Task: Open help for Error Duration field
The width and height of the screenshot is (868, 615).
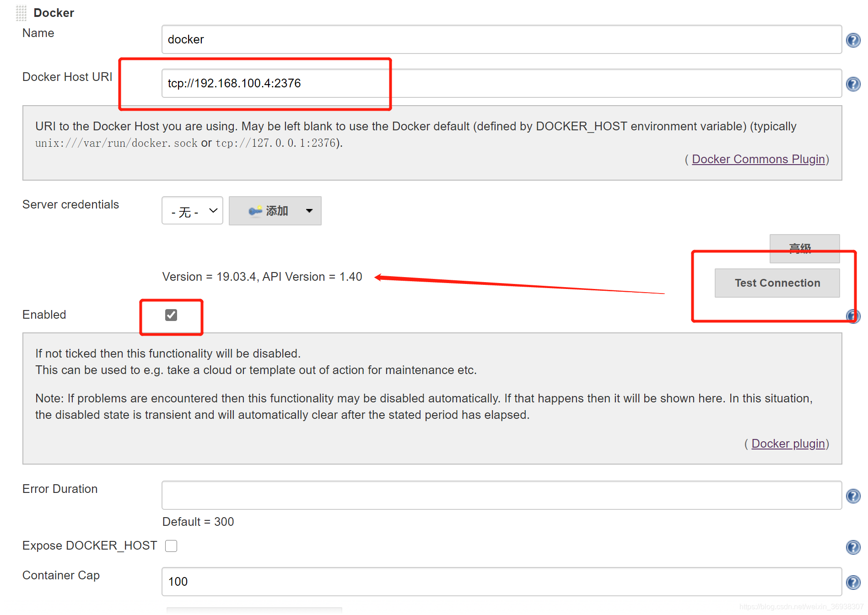Action: pyautogui.click(x=853, y=496)
